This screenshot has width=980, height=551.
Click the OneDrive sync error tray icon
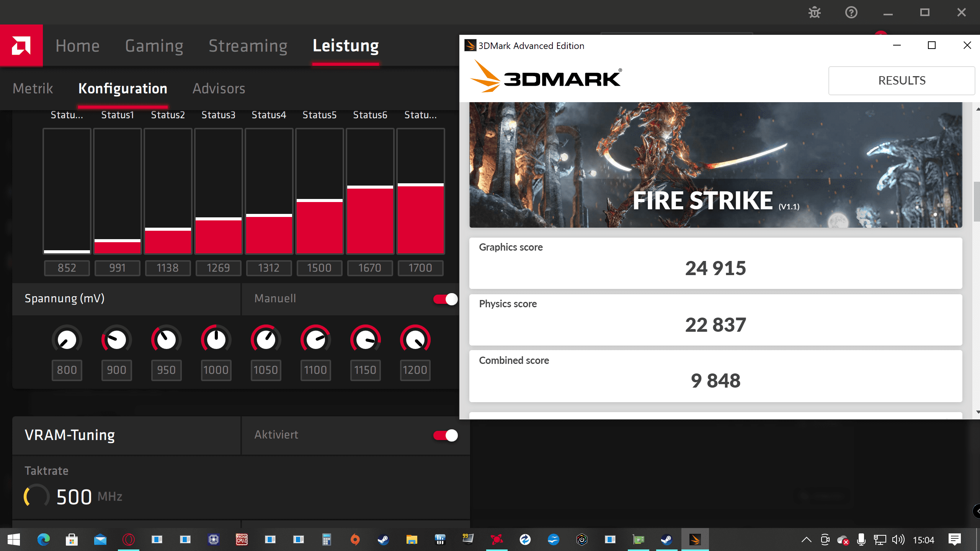click(843, 540)
